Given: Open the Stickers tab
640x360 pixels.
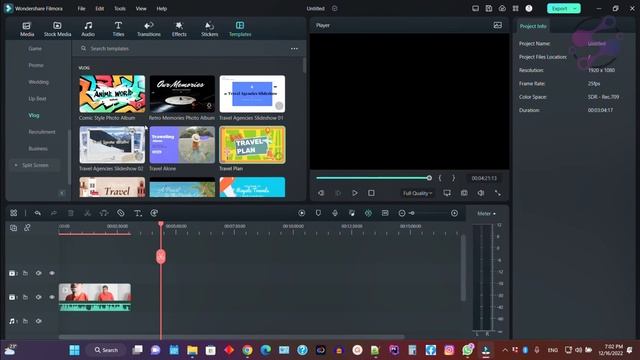Looking at the screenshot, I should pos(209,29).
